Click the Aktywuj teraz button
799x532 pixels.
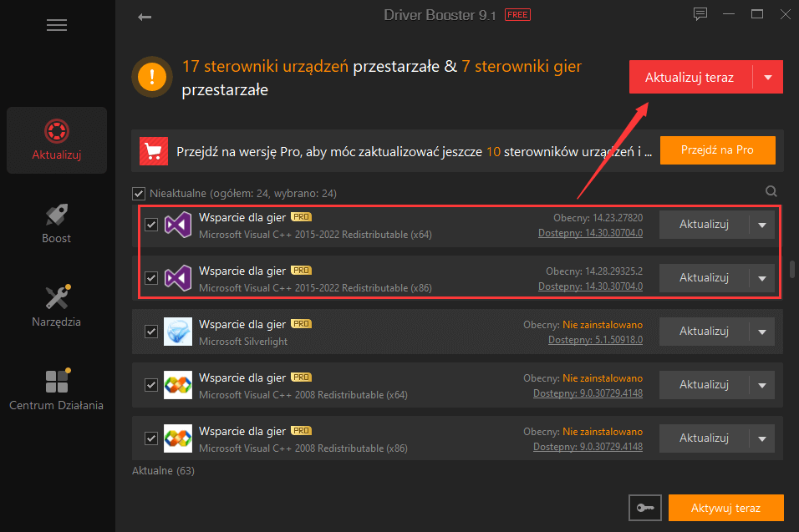tap(725, 508)
